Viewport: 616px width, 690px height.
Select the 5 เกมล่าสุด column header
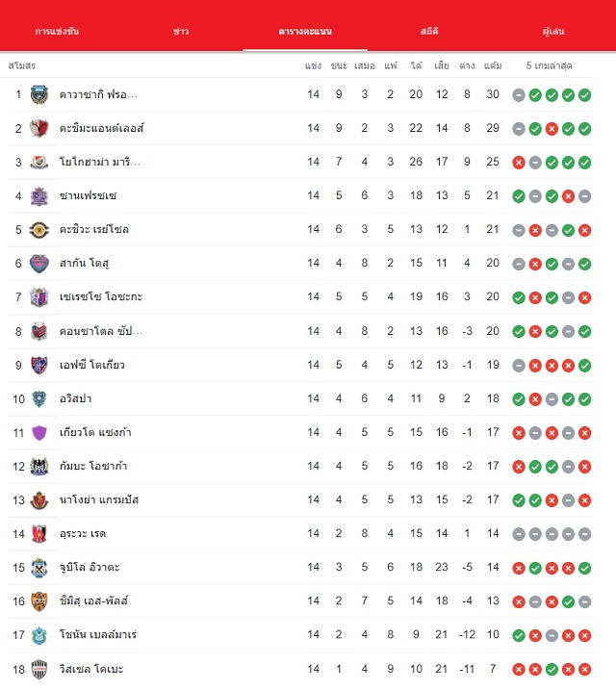pyautogui.click(x=550, y=66)
